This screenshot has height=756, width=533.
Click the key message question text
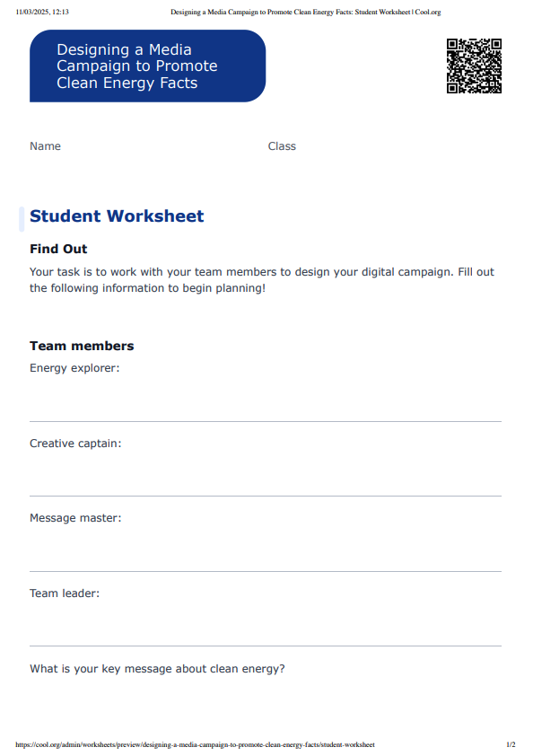click(x=157, y=669)
